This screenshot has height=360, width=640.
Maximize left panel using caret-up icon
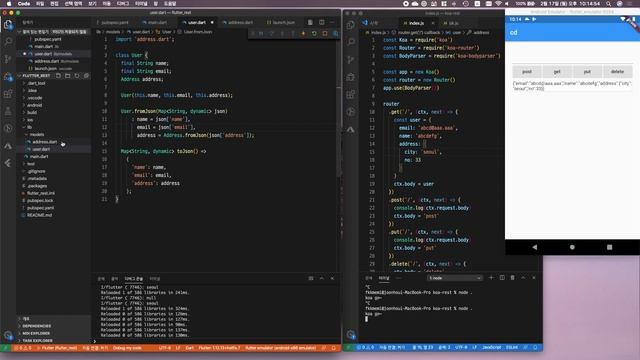[x=322, y=278]
